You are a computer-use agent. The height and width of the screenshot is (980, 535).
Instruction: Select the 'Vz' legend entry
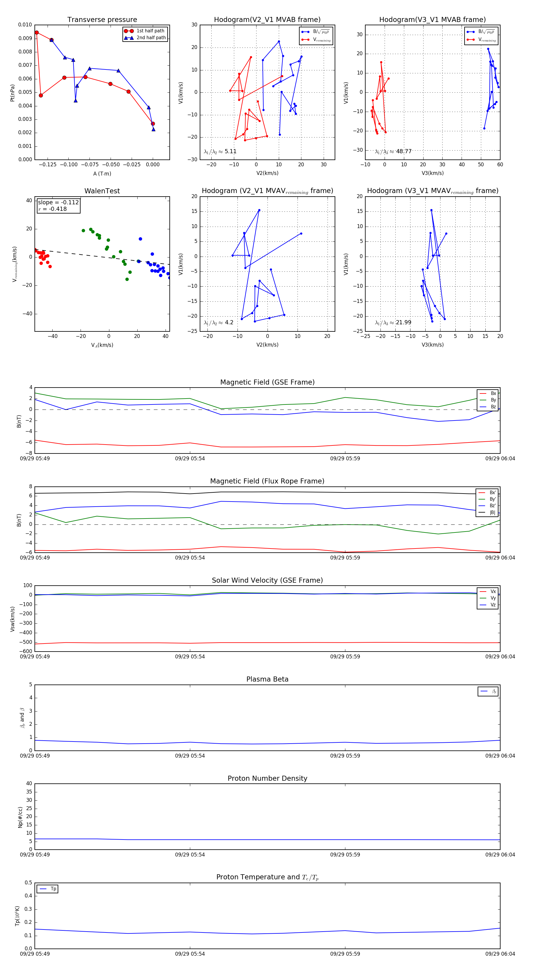pyautogui.click(x=488, y=605)
